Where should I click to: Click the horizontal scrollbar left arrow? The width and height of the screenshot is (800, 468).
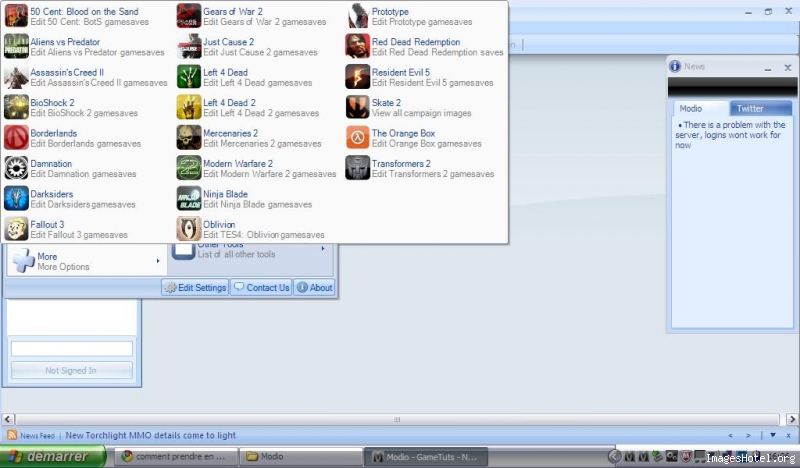click(x=8, y=420)
